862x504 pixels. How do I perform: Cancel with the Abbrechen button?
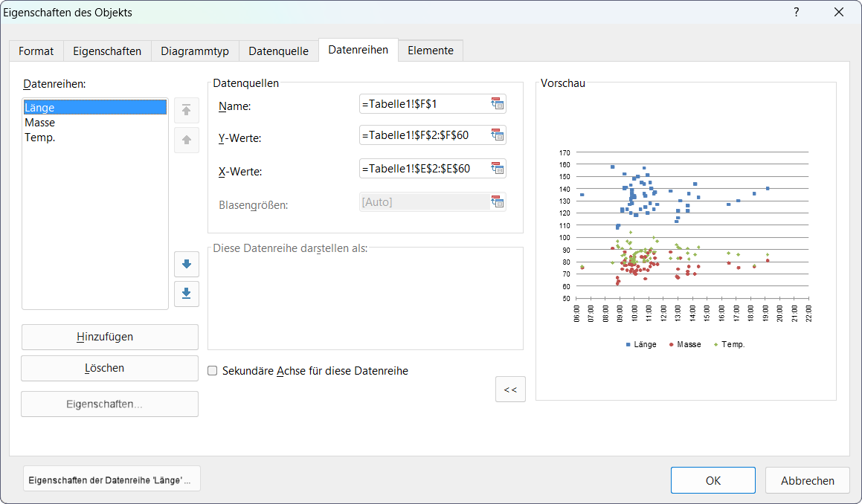click(808, 480)
